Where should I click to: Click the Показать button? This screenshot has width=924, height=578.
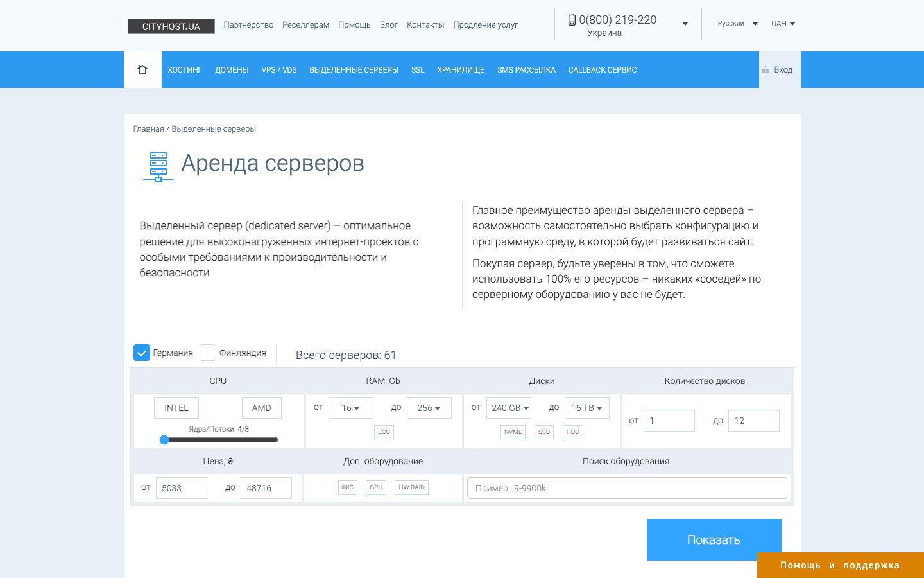click(x=714, y=539)
